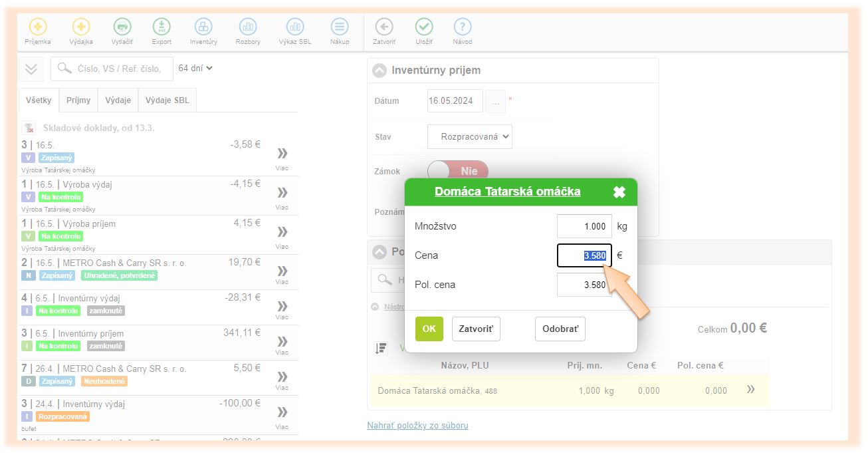Switch to the Príjmy tab

(x=78, y=100)
